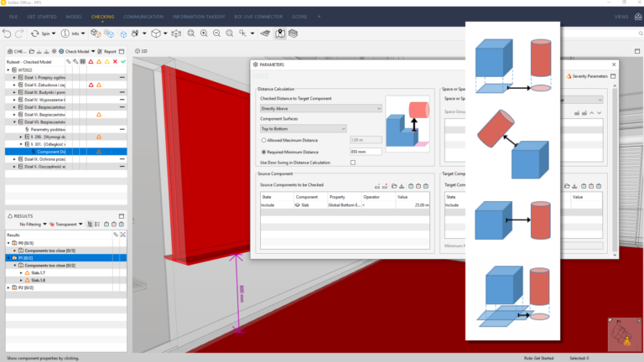This screenshot has height=362, width=644.
Task: Open BCF LIVE CONNECTOR tab
Action: 258,17
